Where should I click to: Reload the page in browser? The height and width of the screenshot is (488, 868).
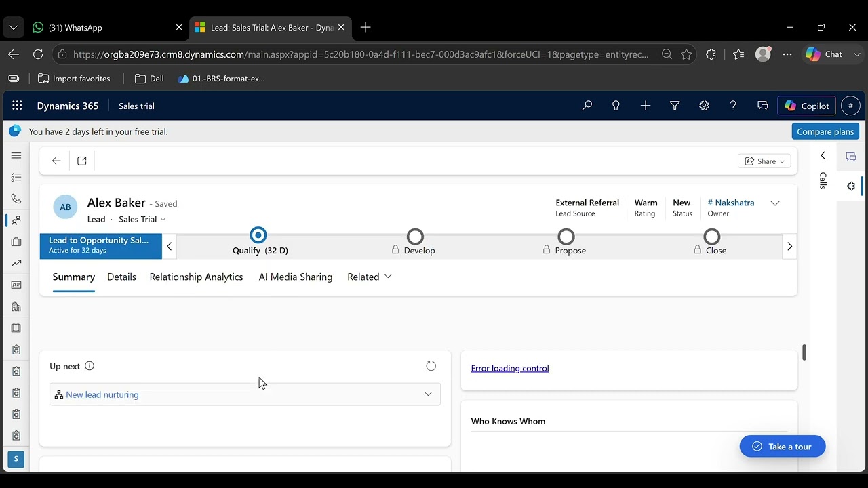click(38, 54)
